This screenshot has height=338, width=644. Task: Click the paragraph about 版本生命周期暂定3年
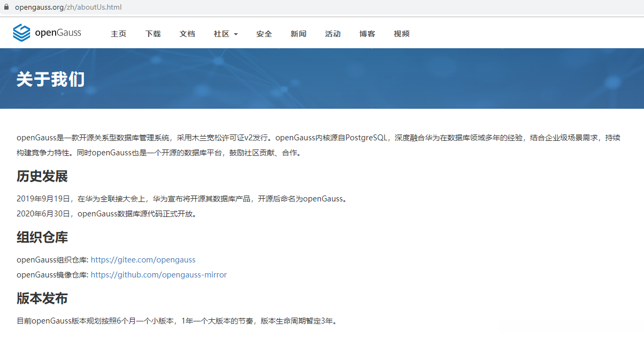177,321
